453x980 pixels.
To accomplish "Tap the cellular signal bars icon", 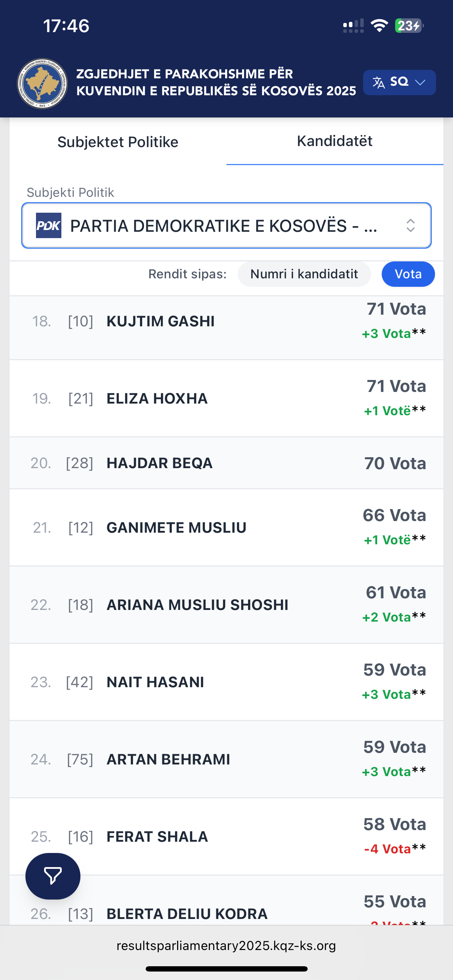I will 354,26.
